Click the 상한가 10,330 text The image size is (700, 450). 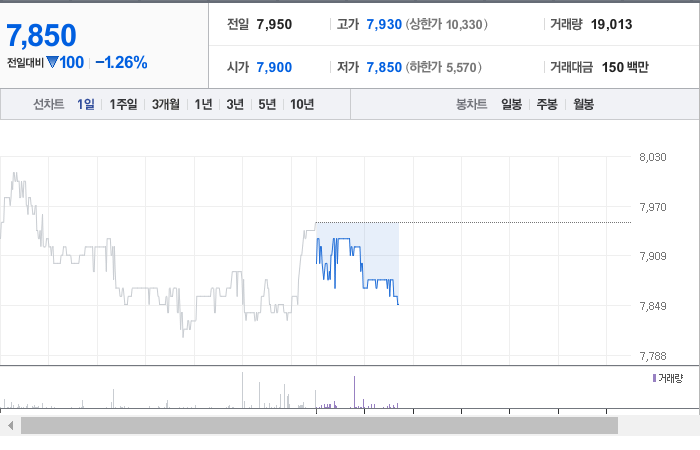446,24
